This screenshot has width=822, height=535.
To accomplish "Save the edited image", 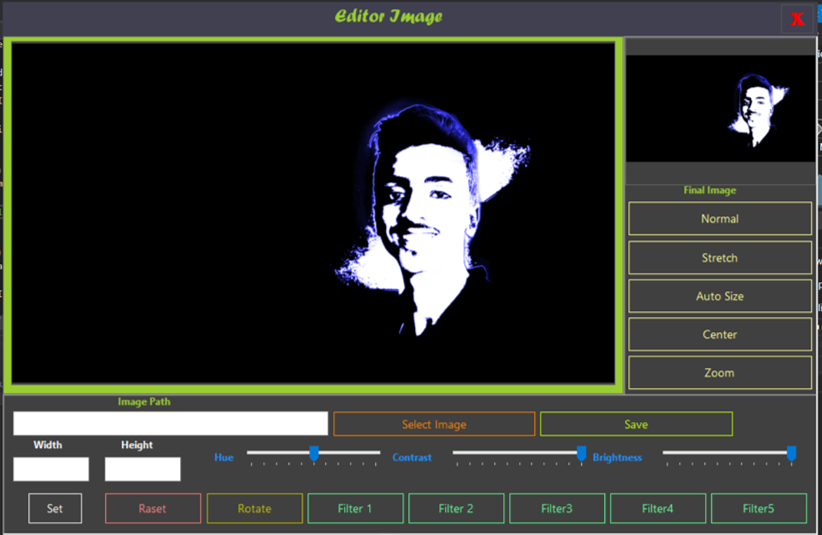I will tap(636, 424).
